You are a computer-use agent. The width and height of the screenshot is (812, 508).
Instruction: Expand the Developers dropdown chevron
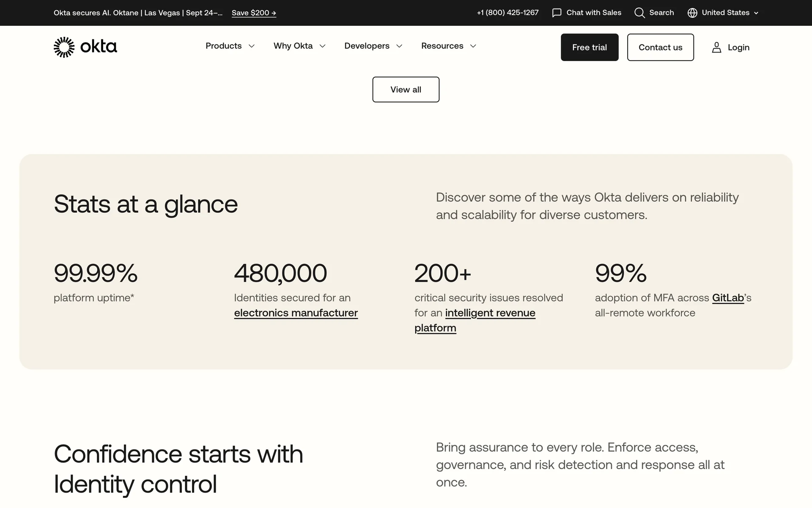click(x=399, y=46)
